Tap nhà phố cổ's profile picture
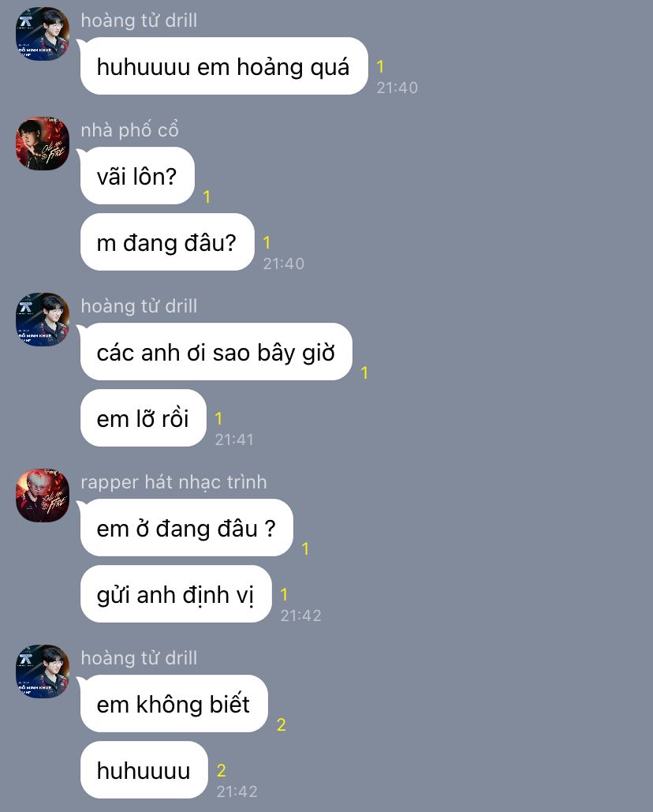Image resolution: width=653 pixels, height=812 pixels. tap(43, 144)
